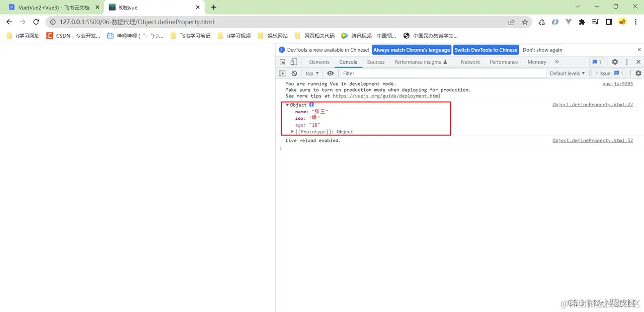Expand the [[Prototype]] entry
644x312 pixels.
coord(293,132)
